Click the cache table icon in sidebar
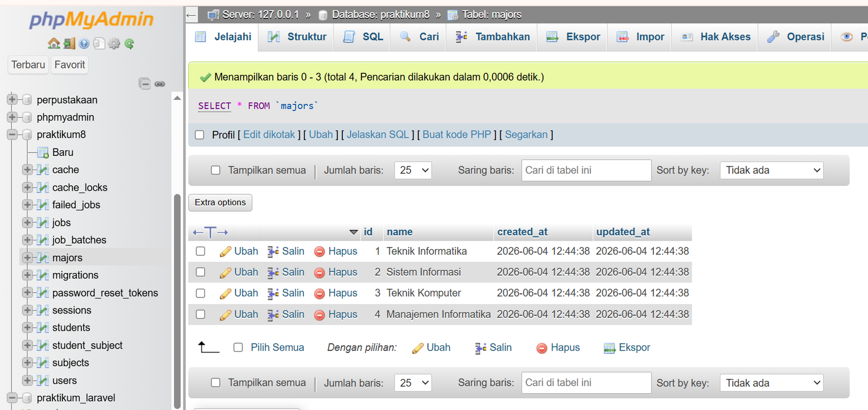 43,170
